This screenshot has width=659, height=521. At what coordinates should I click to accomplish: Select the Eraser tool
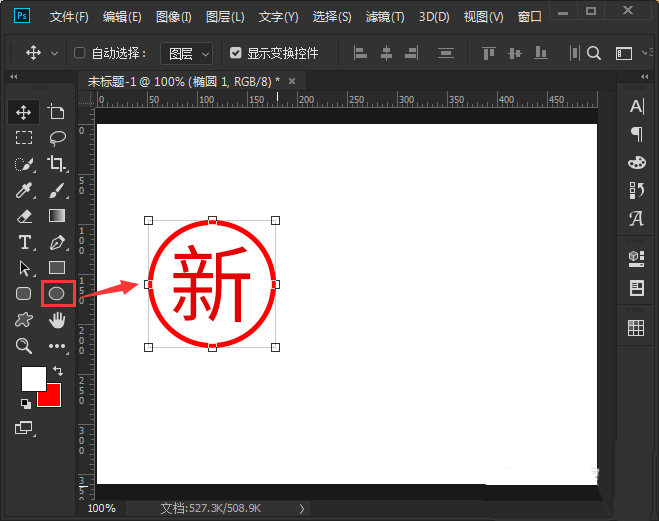click(x=24, y=216)
